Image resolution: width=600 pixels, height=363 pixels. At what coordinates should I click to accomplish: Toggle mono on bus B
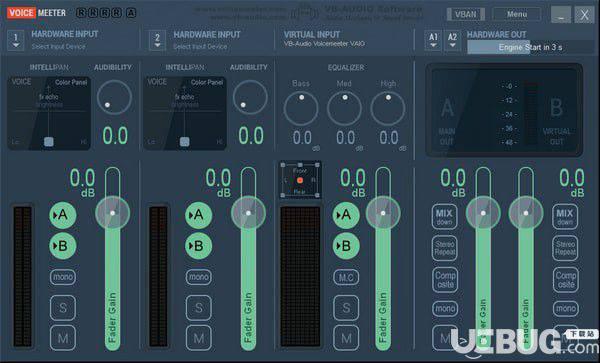click(565, 309)
